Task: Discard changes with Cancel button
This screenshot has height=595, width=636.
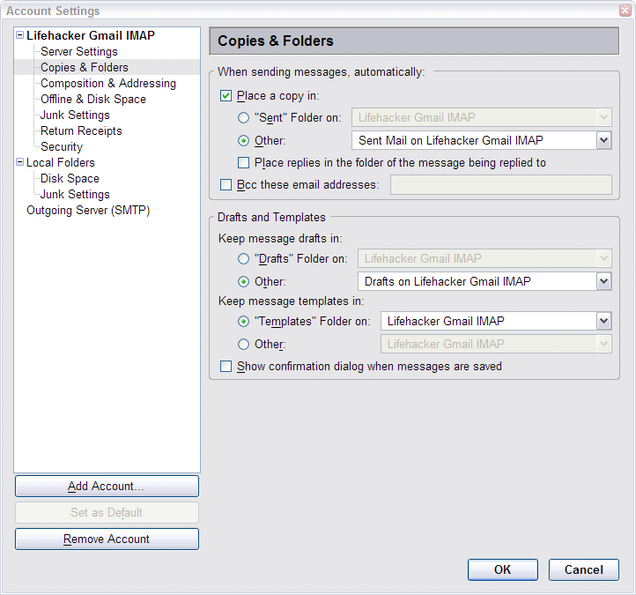Action: pyautogui.click(x=584, y=570)
